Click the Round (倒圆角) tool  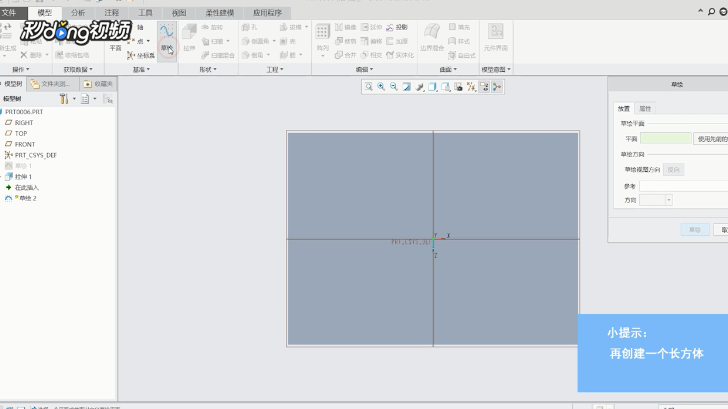click(259, 41)
